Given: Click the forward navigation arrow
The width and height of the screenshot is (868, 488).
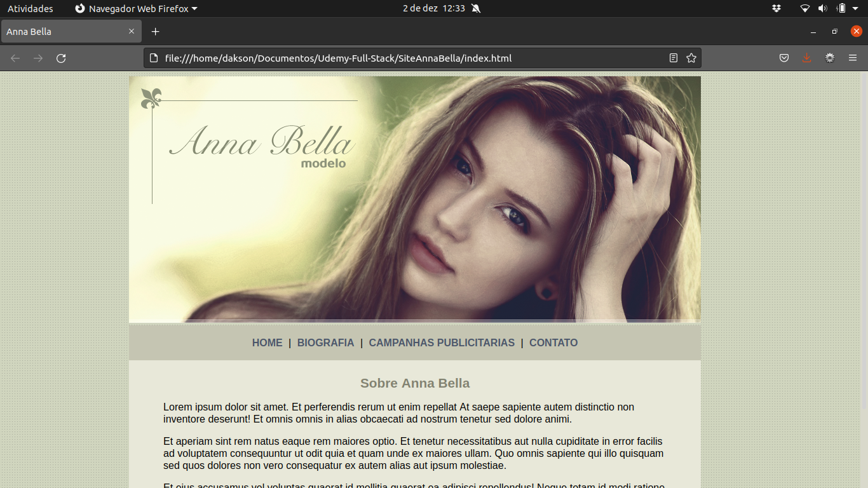Looking at the screenshot, I should 37,58.
